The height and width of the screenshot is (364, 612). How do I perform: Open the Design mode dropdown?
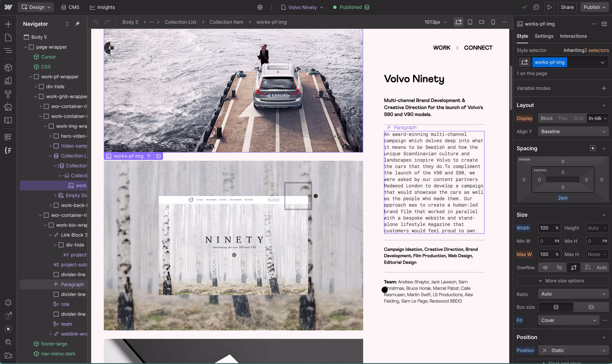(36, 7)
